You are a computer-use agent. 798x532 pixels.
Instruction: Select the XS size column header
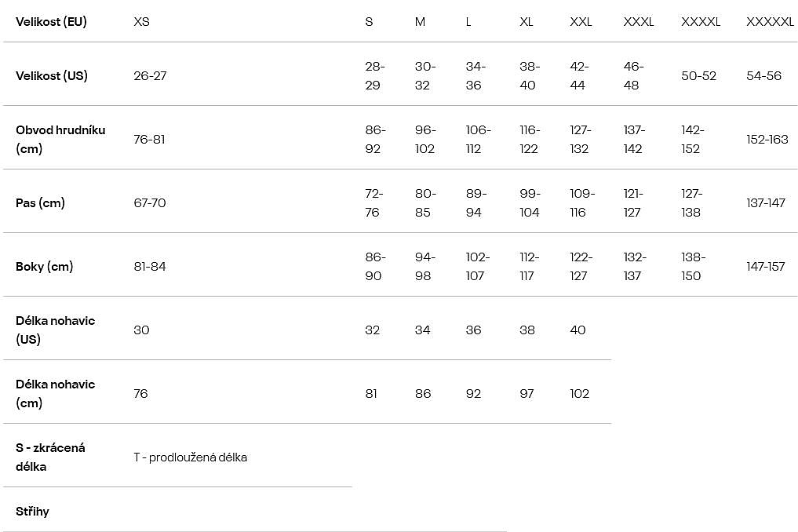(141, 22)
